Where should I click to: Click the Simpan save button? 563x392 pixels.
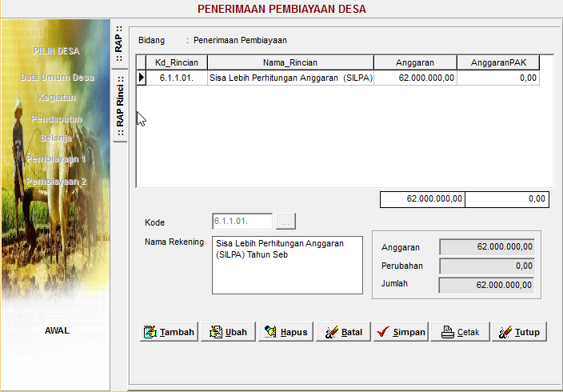click(x=401, y=333)
